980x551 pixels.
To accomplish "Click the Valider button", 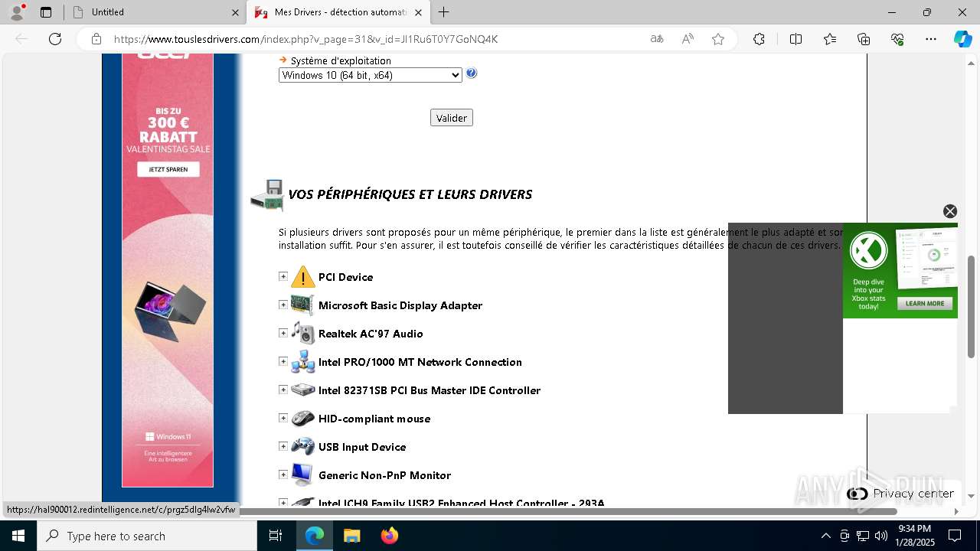I will [x=452, y=118].
